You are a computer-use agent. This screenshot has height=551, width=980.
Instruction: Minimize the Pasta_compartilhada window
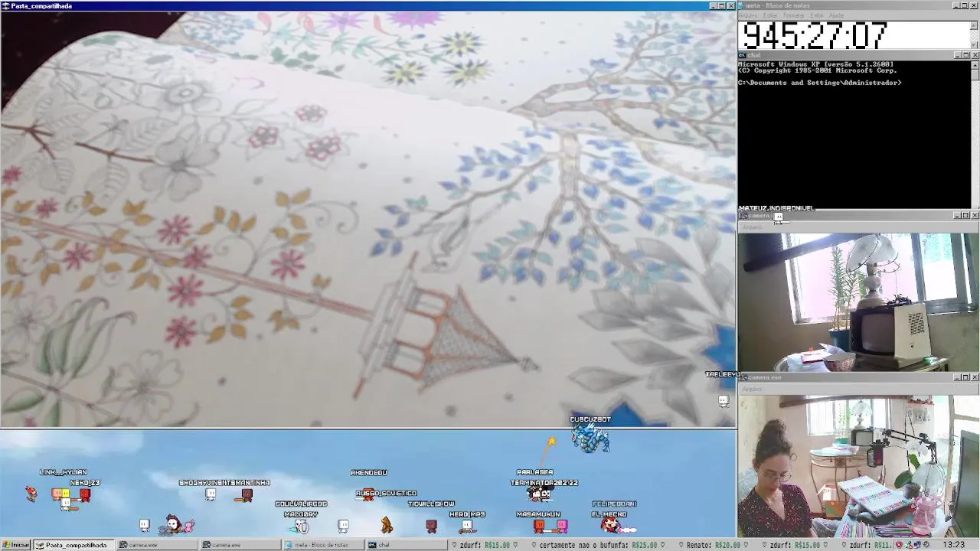coord(714,5)
